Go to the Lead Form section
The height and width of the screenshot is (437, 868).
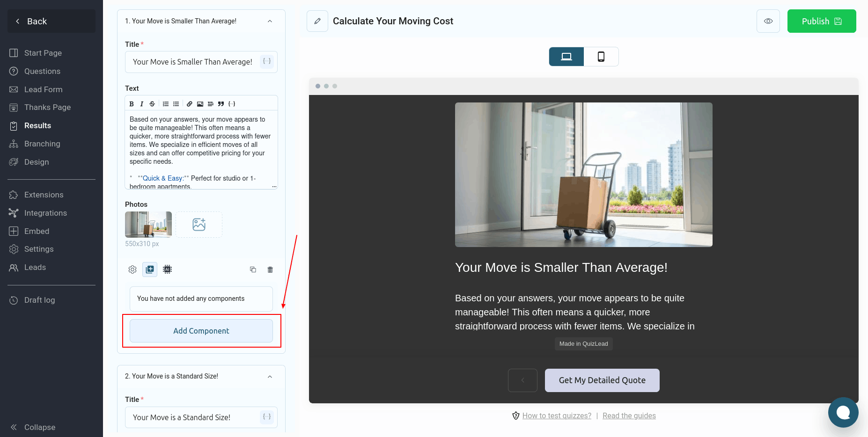pyautogui.click(x=43, y=89)
